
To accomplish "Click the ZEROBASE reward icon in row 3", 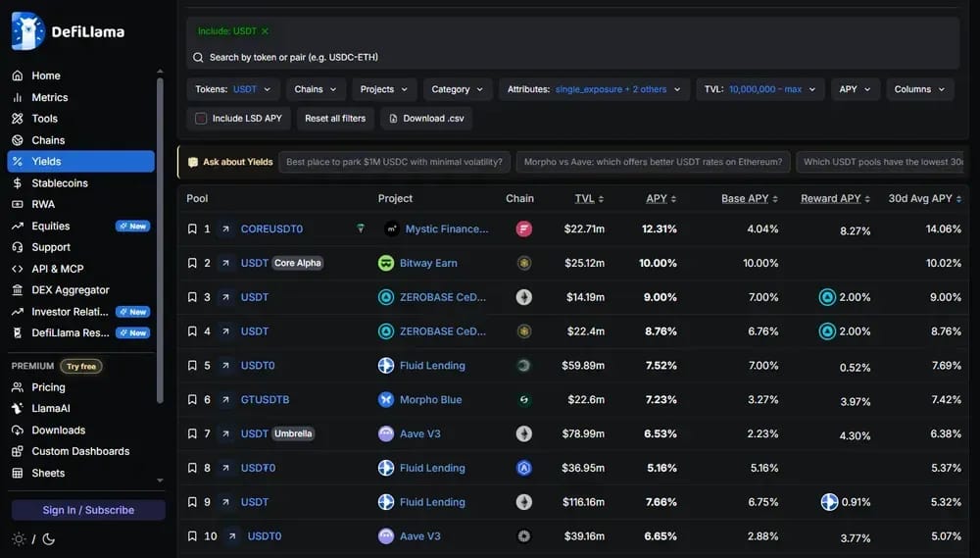I will point(827,297).
